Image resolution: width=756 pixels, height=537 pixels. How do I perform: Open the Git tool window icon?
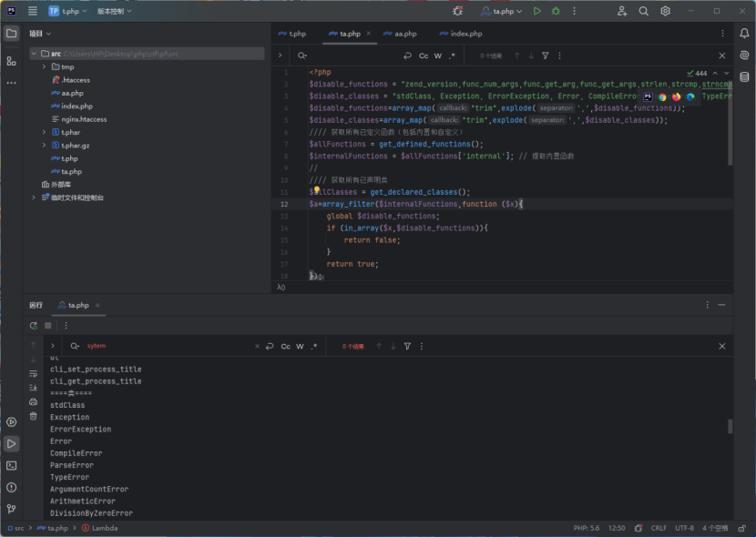[x=11, y=509]
